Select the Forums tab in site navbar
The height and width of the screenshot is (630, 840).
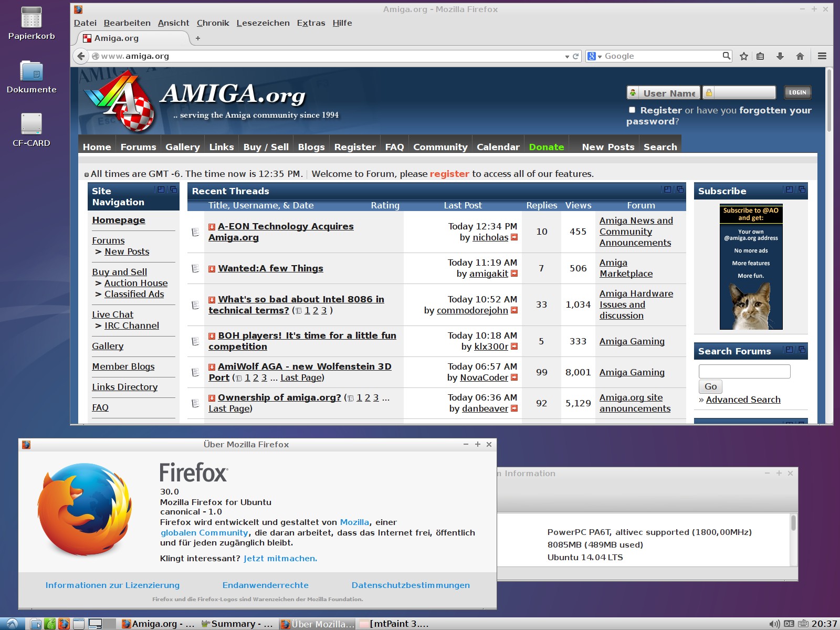click(138, 147)
